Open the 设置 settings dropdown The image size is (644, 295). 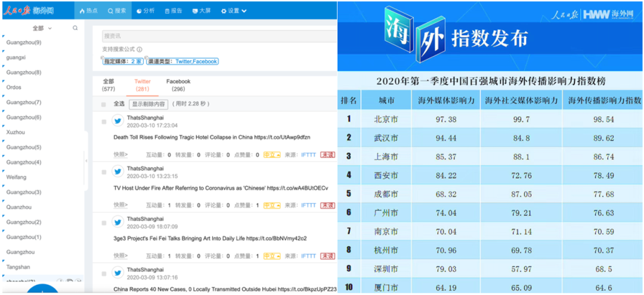coord(234,11)
